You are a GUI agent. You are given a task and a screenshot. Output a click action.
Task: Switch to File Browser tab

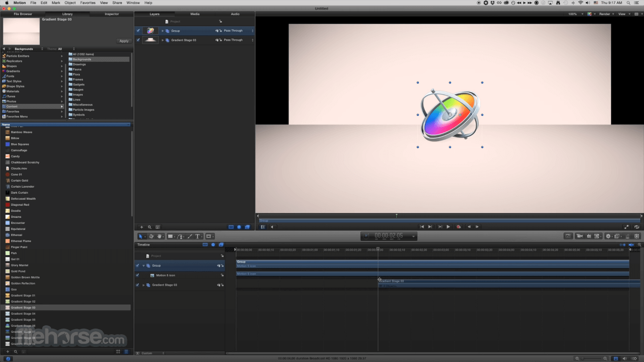(x=23, y=14)
